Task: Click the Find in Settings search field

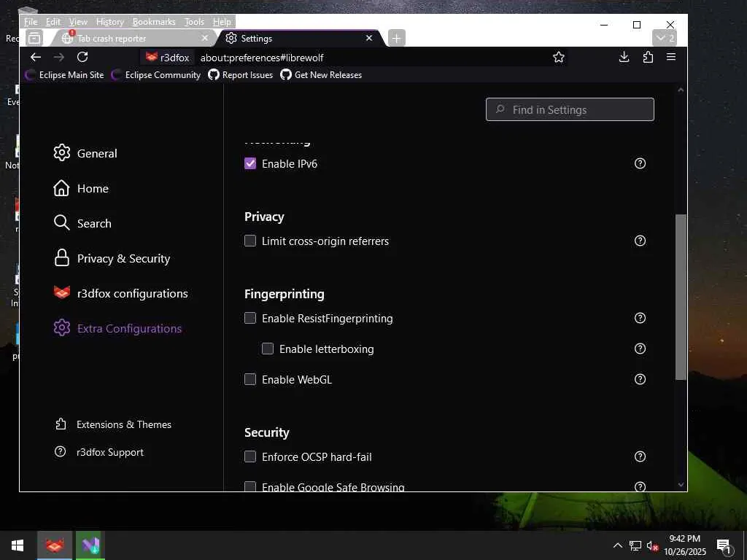Action: tap(570, 109)
